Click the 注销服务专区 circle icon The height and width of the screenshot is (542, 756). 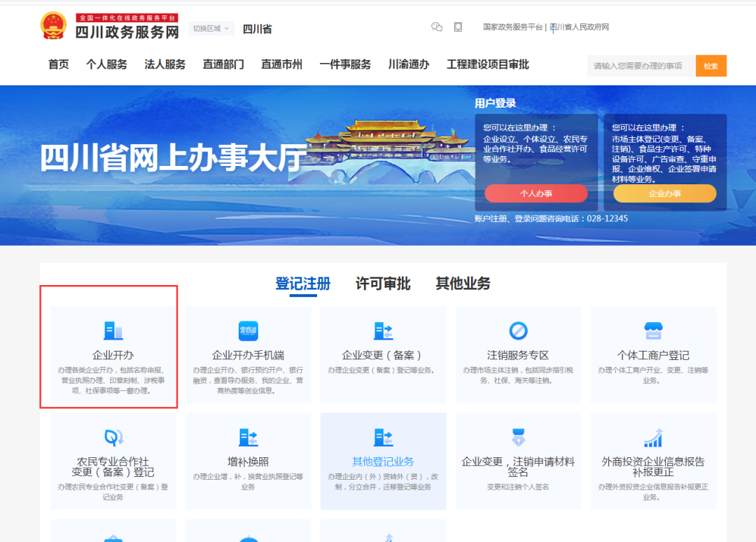tap(518, 331)
